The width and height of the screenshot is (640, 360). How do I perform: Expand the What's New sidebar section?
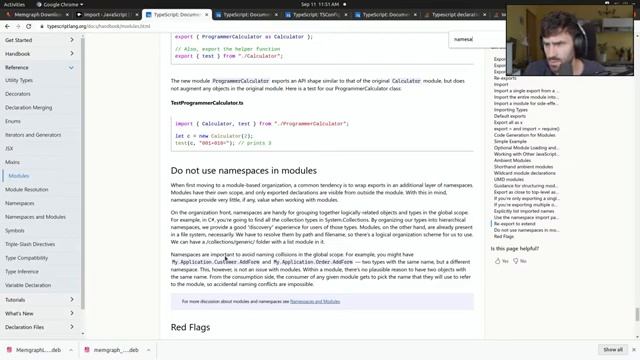(x=72, y=313)
